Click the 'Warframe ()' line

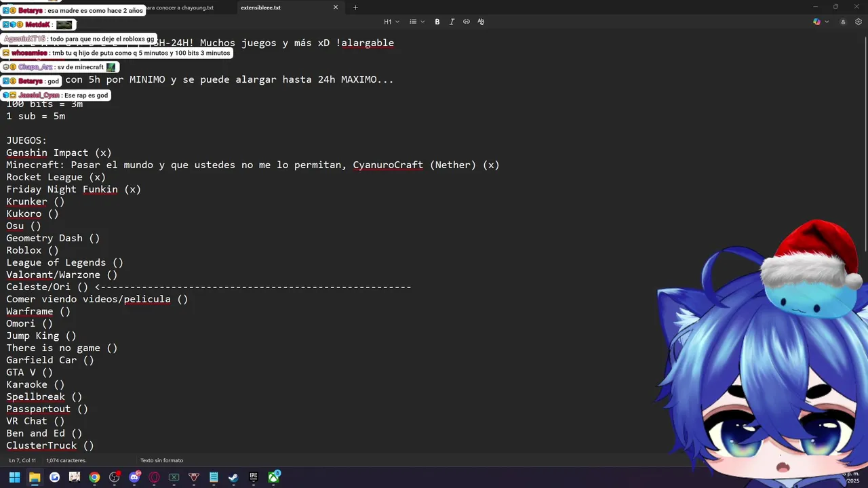click(x=39, y=311)
